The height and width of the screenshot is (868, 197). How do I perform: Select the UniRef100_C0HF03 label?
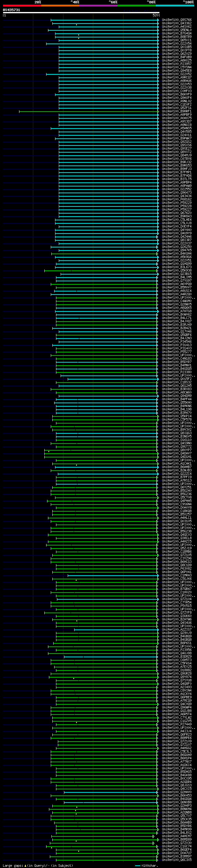[176, 91]
